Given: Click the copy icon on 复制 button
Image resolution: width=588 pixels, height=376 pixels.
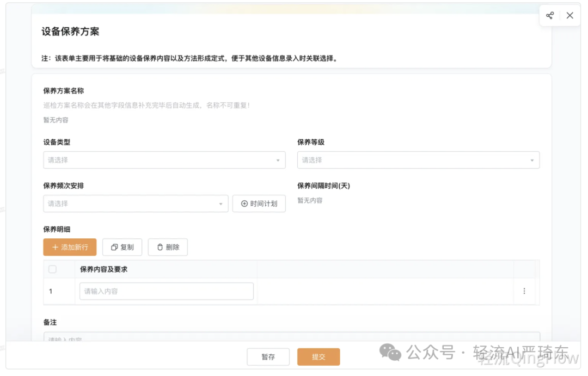Looking at the screenshot, I should [113, 247].
